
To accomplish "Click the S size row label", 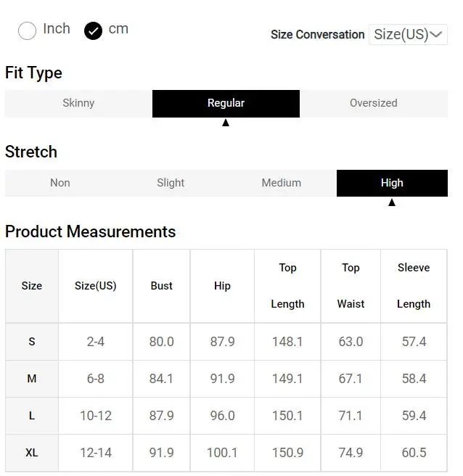I will [32, 342].
